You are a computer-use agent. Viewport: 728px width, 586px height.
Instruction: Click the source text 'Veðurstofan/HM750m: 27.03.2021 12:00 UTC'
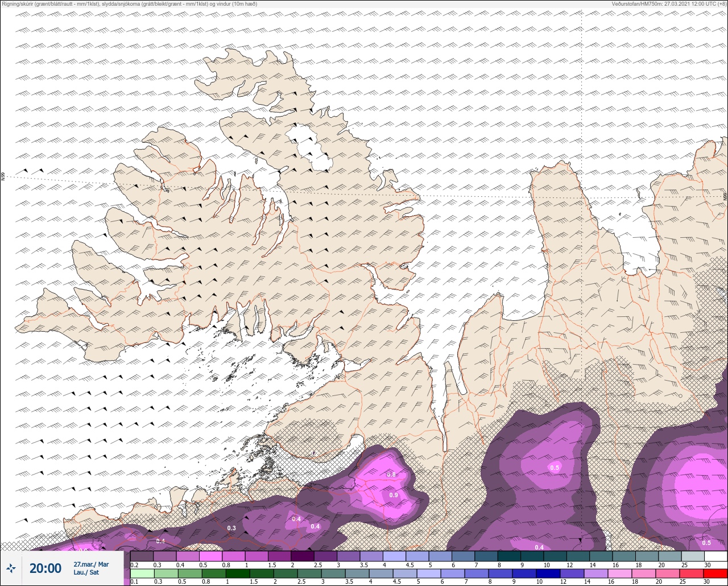[663, 3]
